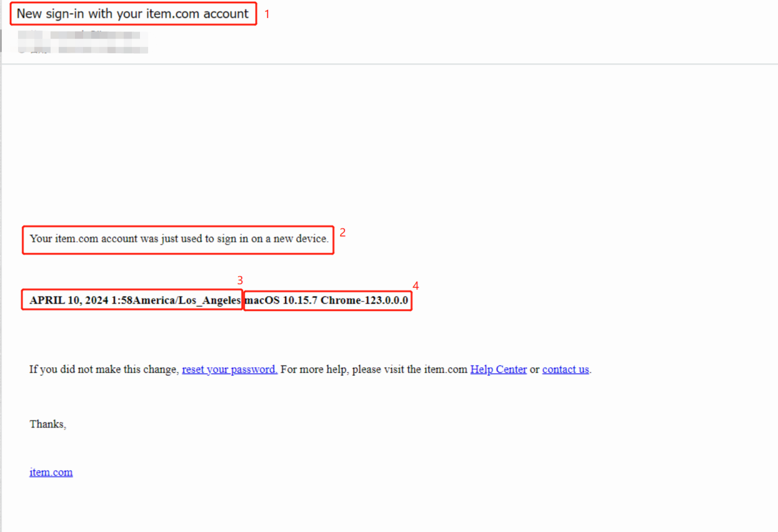Click the Chrome-123.0.0.0 browser version text

pyautogui.click(x=364, y=301)
